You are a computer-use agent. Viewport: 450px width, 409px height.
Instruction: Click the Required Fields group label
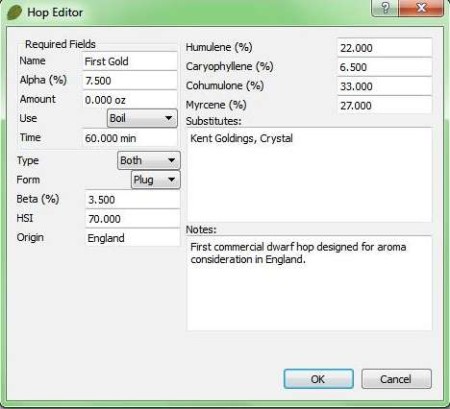pos(60,44)
